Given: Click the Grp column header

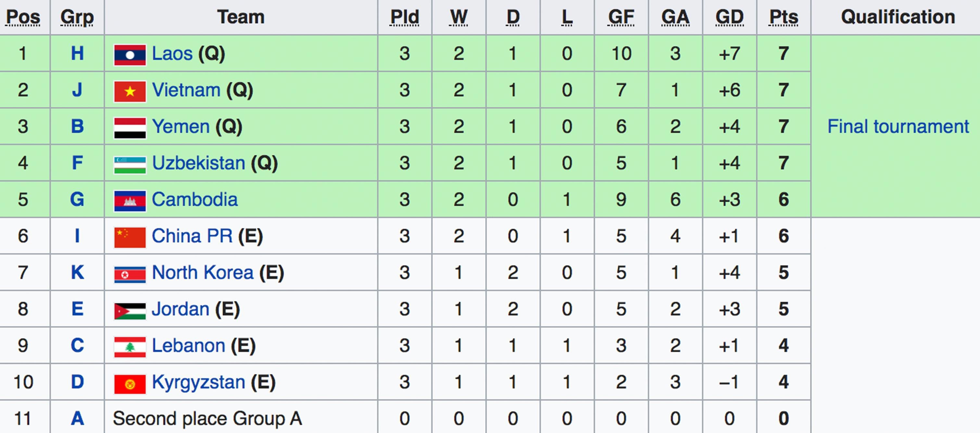Looking at the screenshot, I should (77, 17).
